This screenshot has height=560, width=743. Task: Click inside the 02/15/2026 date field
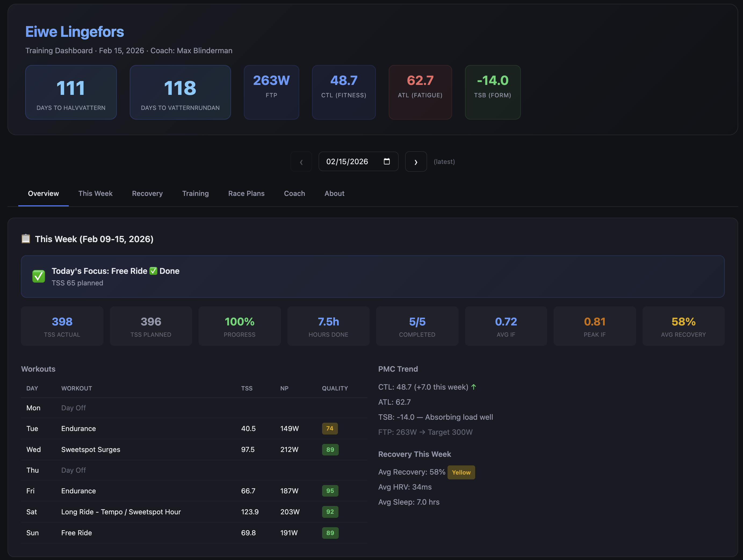348,161
